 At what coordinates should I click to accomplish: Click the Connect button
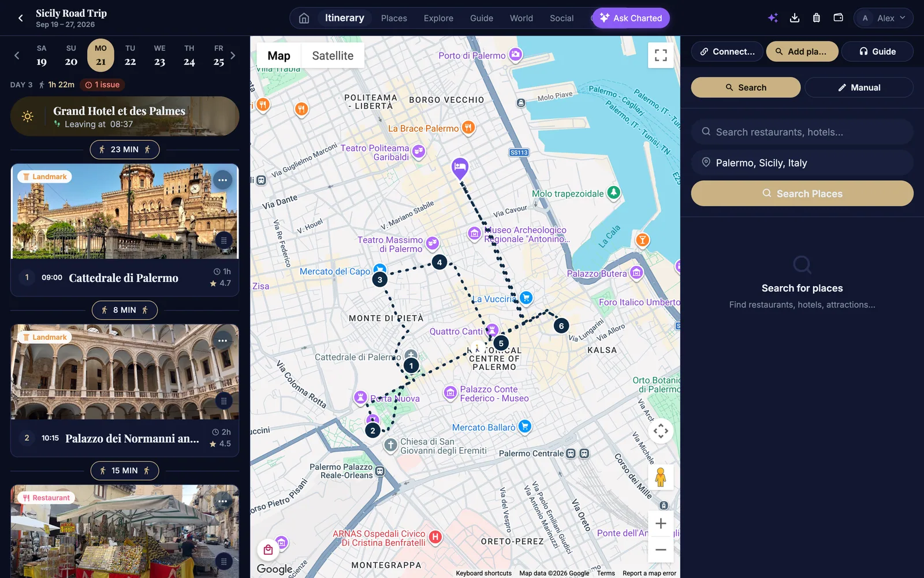[727, 51]
